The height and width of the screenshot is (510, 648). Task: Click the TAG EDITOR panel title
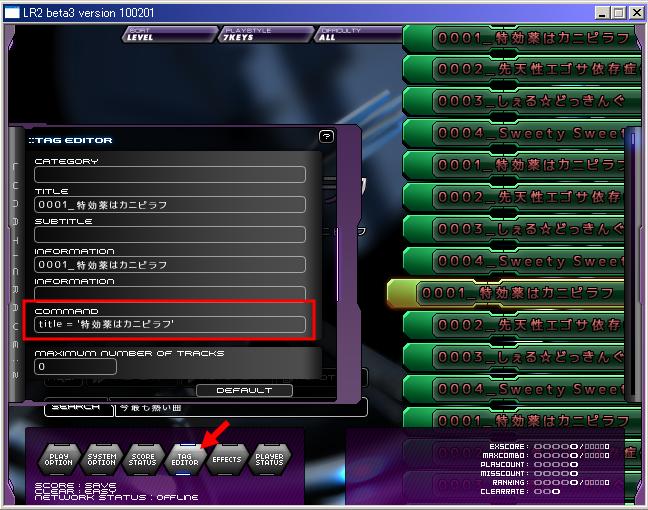[71, 141]
